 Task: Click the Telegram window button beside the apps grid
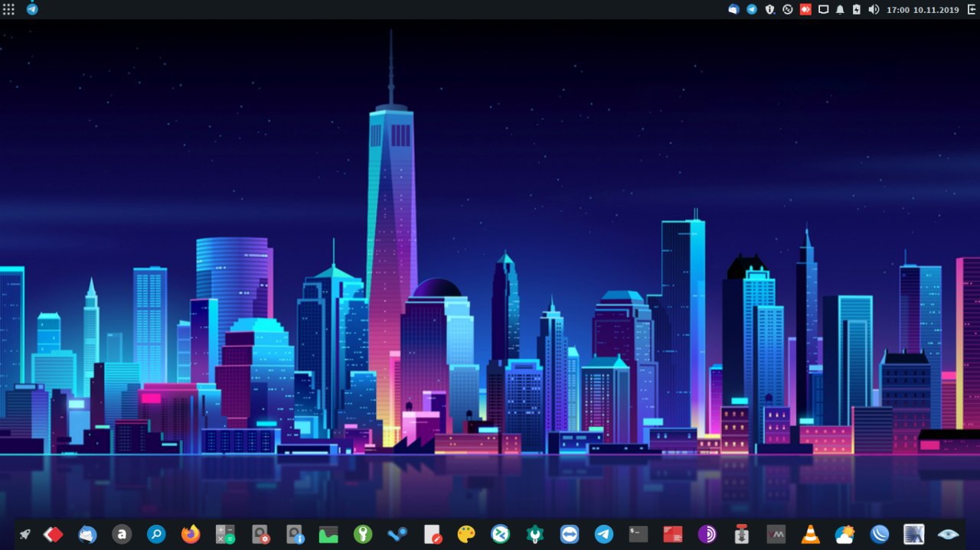tap(32, 9)
